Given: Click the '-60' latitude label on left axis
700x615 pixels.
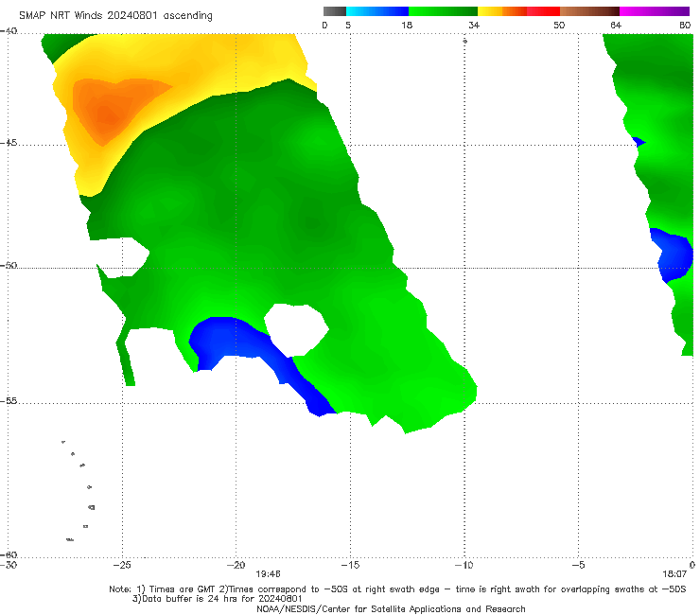Looking at the screenshot, I should point(9,554).
